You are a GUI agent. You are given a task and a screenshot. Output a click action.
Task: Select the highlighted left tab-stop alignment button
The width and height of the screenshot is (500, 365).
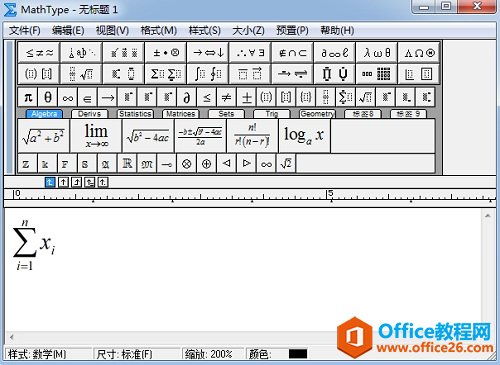[50, 182]
